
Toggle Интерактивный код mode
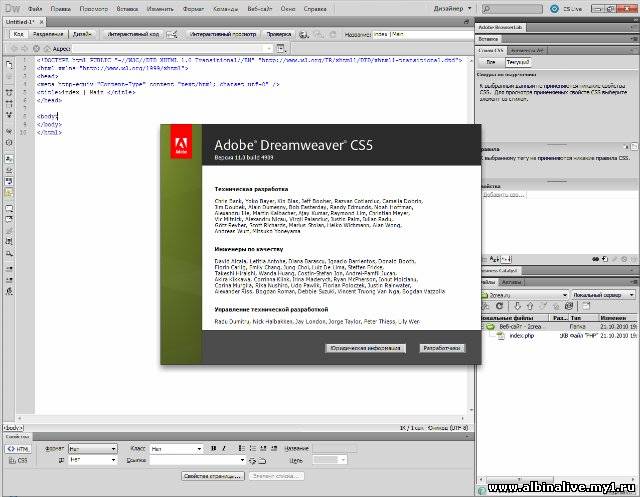click(x=133, y=34)
